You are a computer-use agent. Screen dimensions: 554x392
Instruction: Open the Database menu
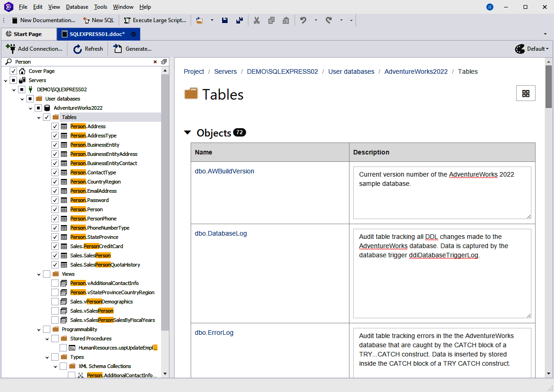pyautogui.click(x=77, y=6)
